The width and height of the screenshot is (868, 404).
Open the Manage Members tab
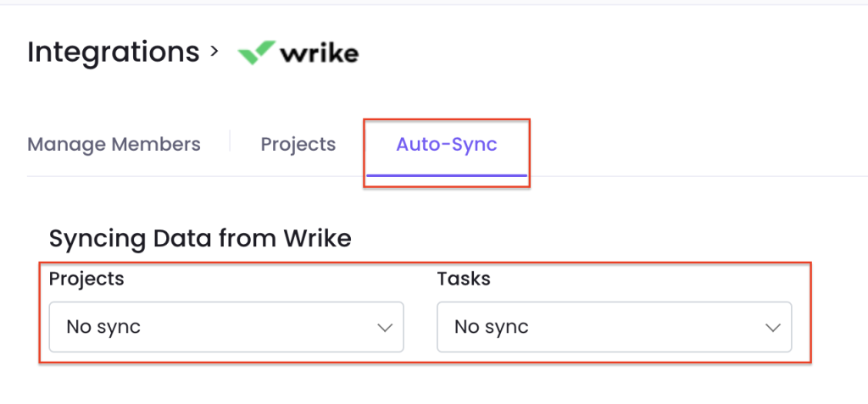click(114, 145)
